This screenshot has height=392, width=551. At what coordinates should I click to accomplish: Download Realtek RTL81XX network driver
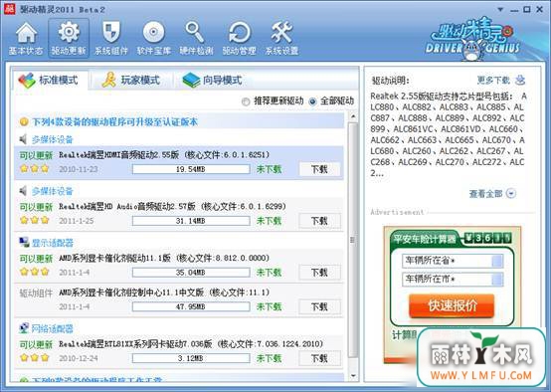[319, 358]
